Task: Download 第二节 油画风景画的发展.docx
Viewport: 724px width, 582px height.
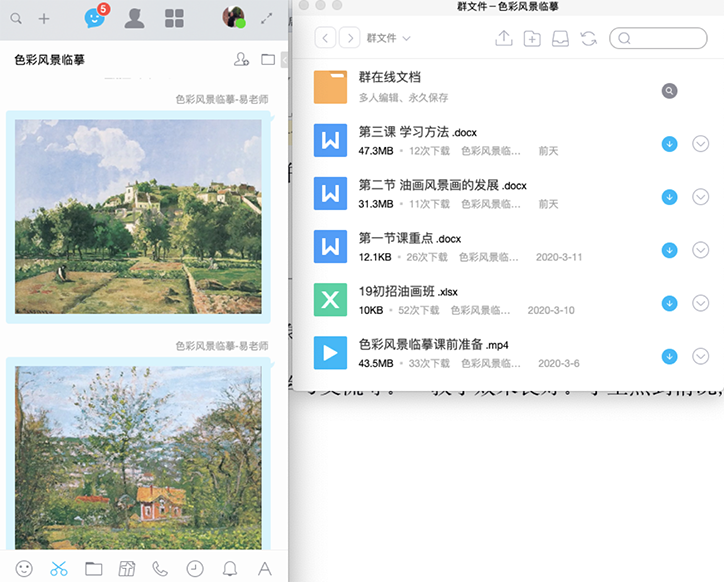Action: pyautogui.click(x=670, y=197)
